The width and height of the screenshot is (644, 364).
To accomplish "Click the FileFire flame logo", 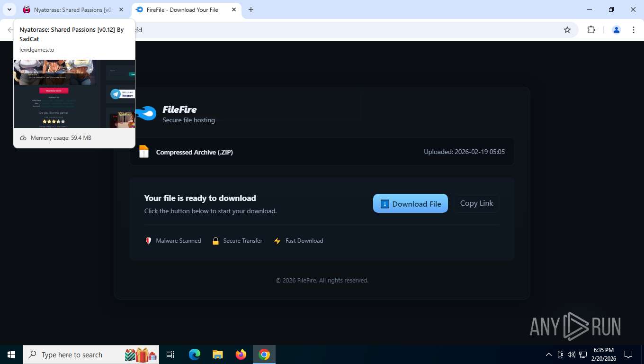I will (146, 113).
